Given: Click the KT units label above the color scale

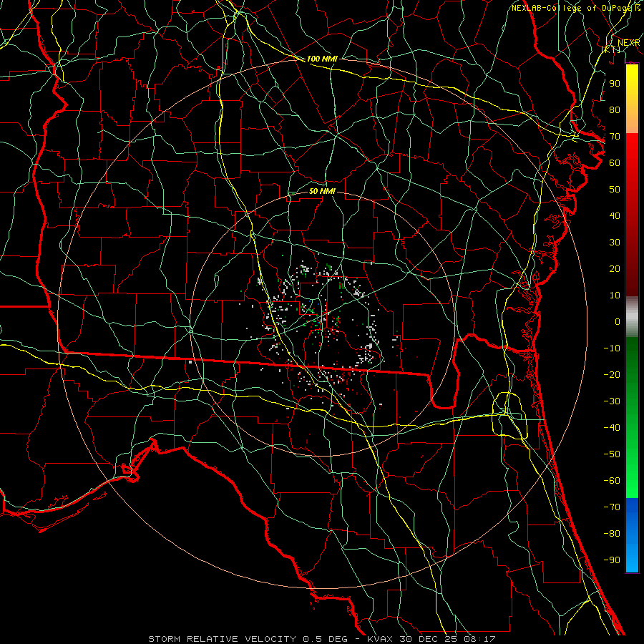Looking at the screenshot, I should pyautogui.click(x=611, y=49).
